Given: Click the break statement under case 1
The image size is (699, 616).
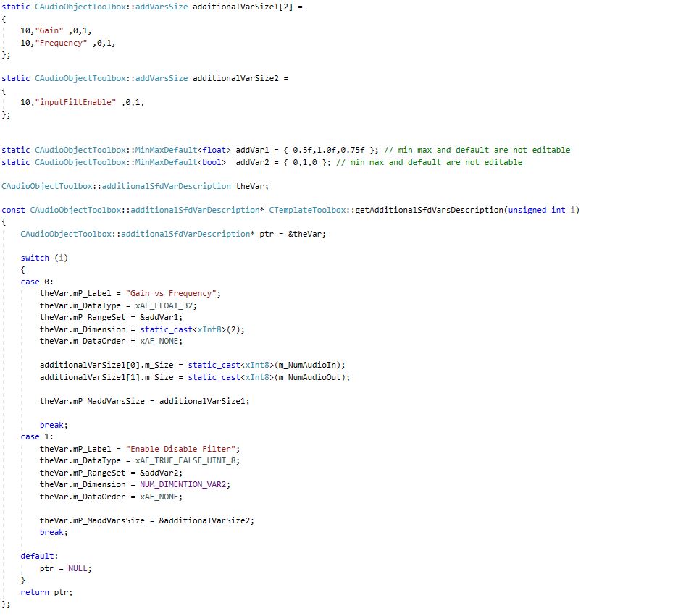Looking at the screenshot, I should pyautogui.click(x=54, y=533).
